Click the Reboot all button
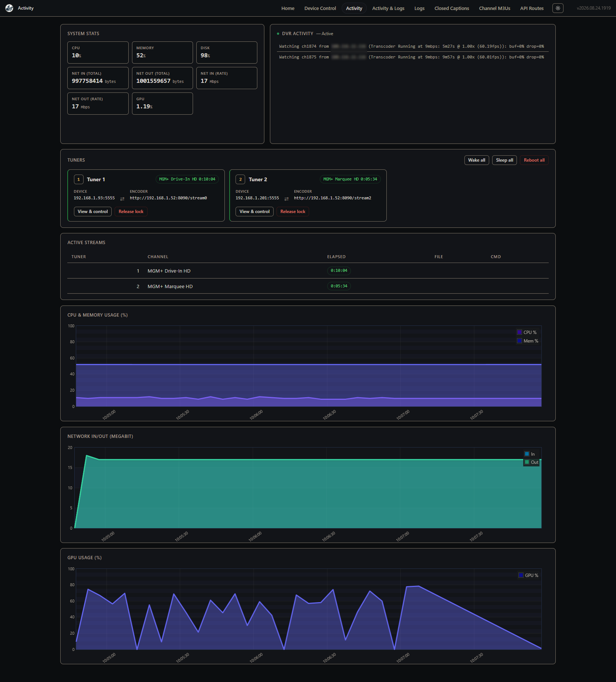The width and height of the screenshot is (616, 682). tap(534, 160)
